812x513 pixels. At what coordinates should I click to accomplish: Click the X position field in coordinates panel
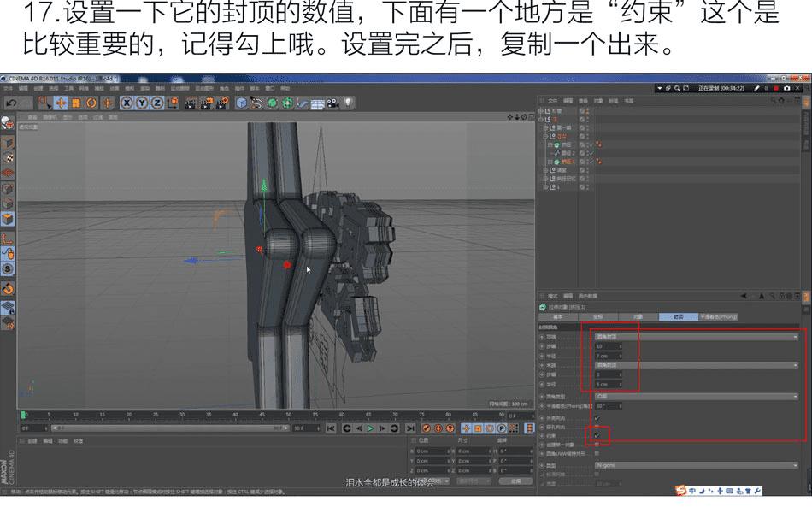point(432,451)
